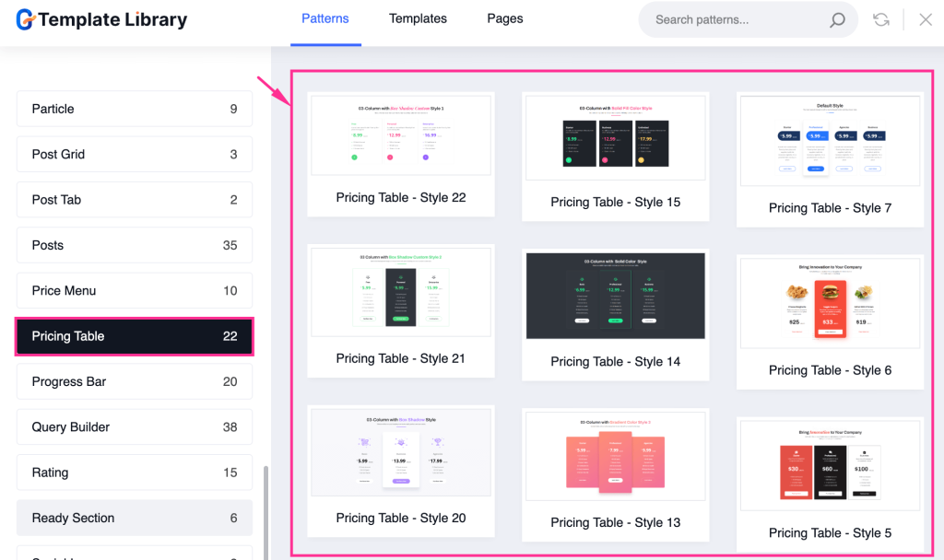The height and width of the screenshot is (560, 944).
Task: Click the count 38 beside Query Builder
Action: [230, 427]
